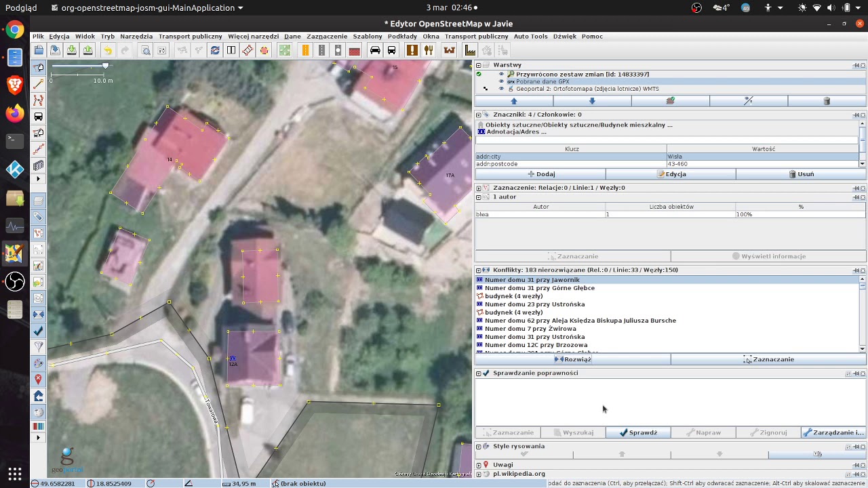Click the Dodaj button
The image size is (868, 488).
click(x=540, y=174)
